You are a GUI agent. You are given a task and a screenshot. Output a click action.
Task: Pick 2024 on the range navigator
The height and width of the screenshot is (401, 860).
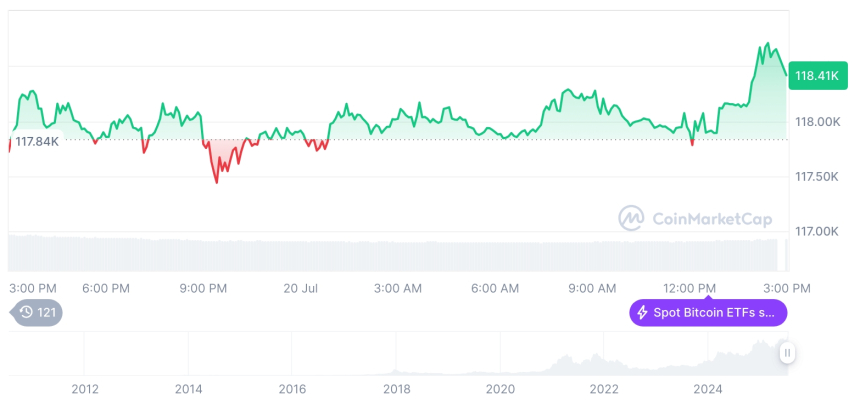708,389
